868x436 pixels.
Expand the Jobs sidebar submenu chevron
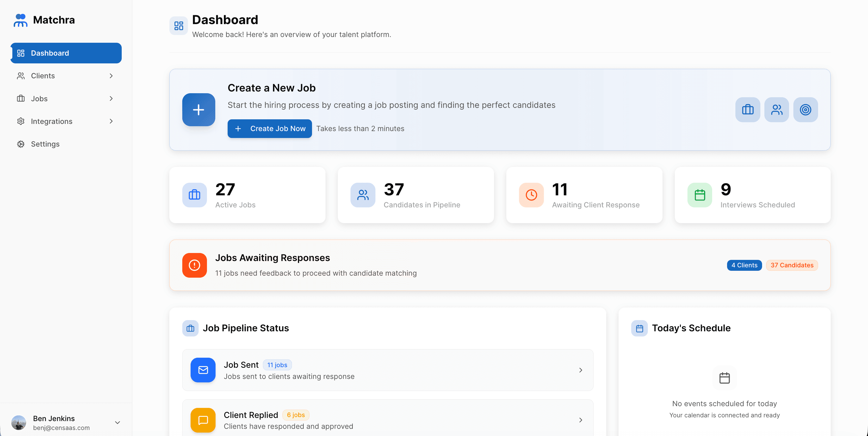click(x=111, y=99)
